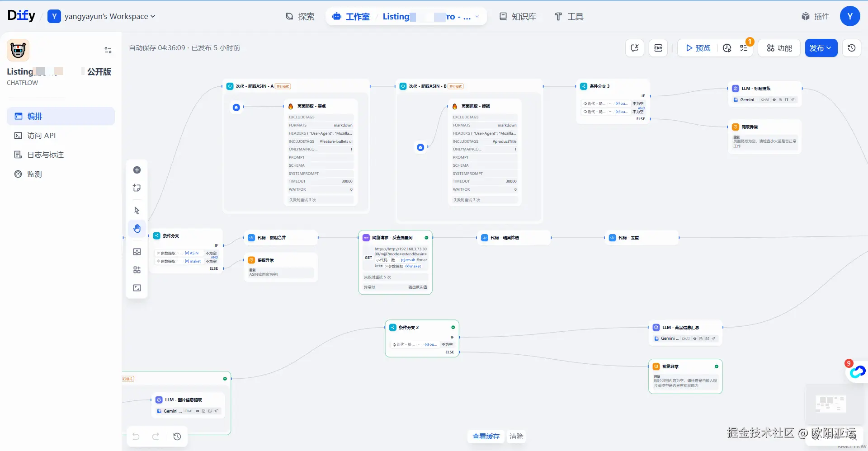The height and width of the screenshot is (451, 868).
Task: Add a note with the note icon
Action: [x=137, y=188]
